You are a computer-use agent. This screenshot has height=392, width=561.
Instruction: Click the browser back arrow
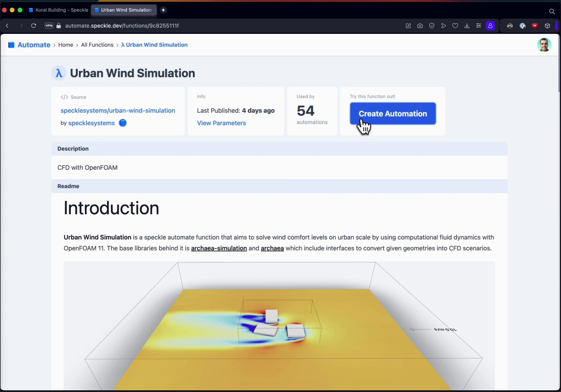tap(7, 26)
